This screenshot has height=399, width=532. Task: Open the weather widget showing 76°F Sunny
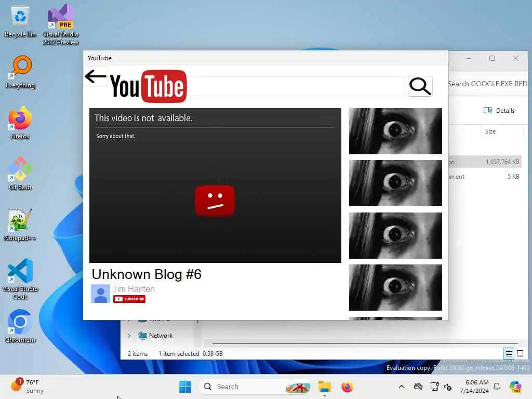[27, 387]
